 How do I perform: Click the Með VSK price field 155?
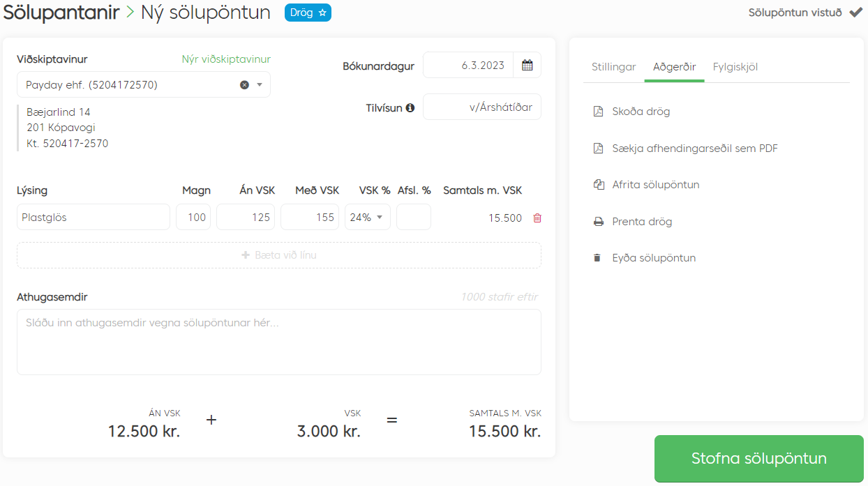pos(310,217)
